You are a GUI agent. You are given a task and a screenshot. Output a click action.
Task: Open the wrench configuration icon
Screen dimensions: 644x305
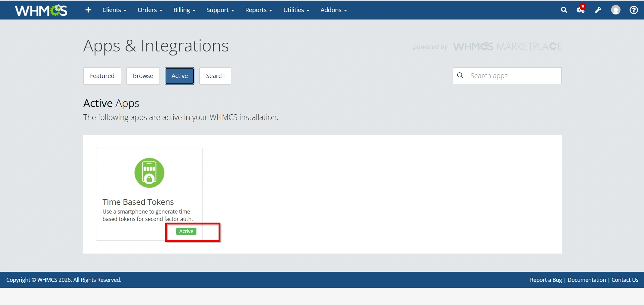(598, 10)
